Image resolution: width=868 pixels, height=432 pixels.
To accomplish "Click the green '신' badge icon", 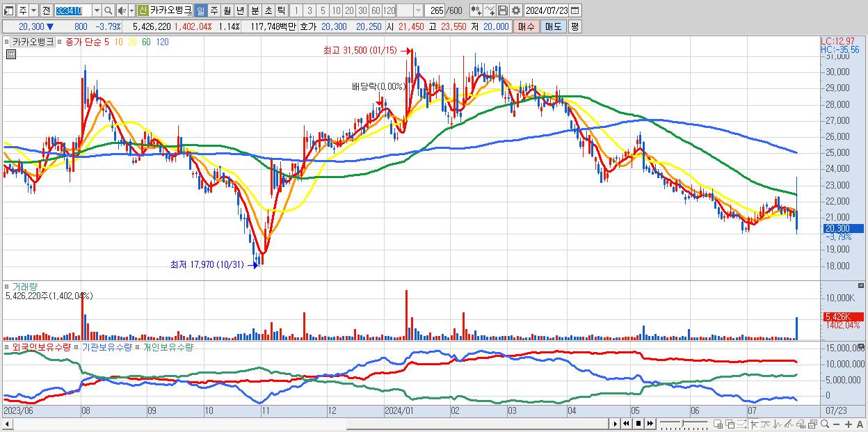I will pos(143,10).
